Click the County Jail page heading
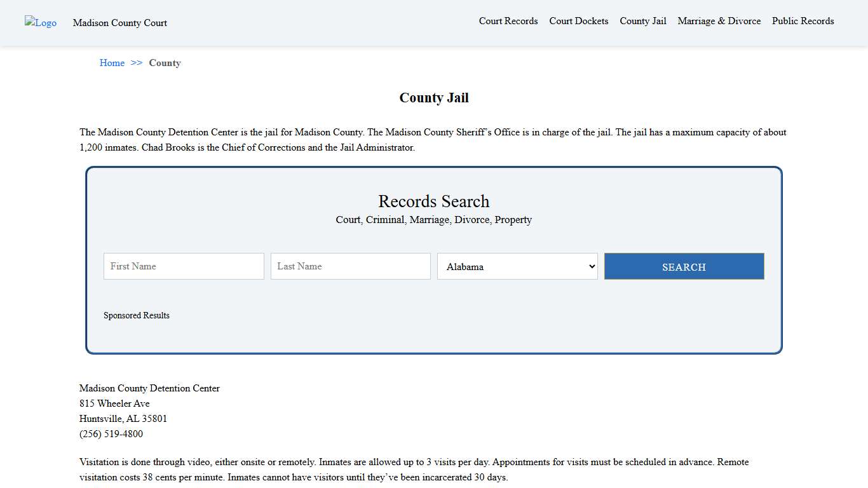 pos(433,98)
